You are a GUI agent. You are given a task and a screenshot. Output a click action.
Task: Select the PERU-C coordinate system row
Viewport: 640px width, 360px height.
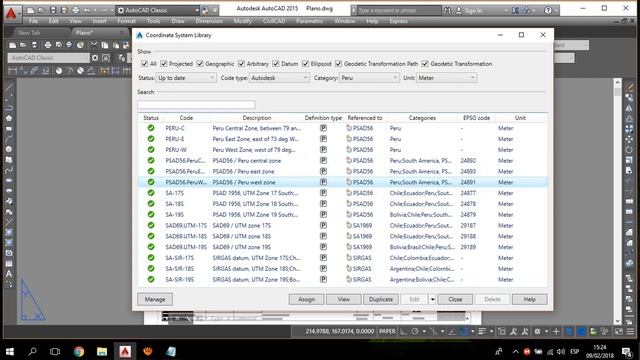pos(342,128)
